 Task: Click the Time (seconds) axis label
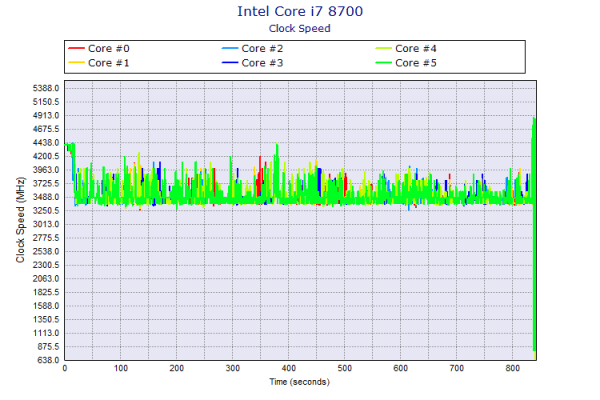pos(299,382)
